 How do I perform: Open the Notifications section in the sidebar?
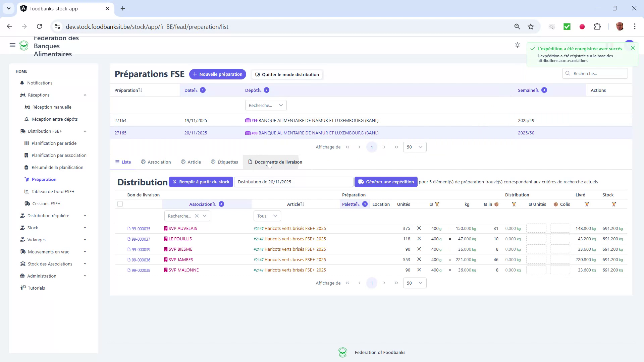pyautogui.click(x=40, y=83)
